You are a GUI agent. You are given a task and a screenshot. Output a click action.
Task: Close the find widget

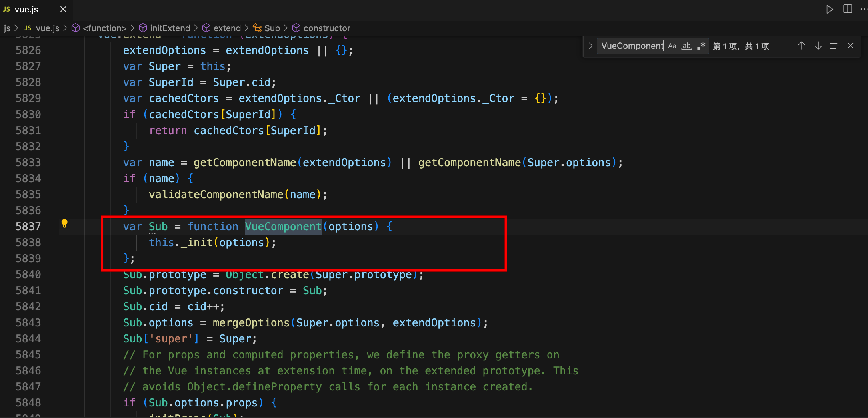click(851, 46)
